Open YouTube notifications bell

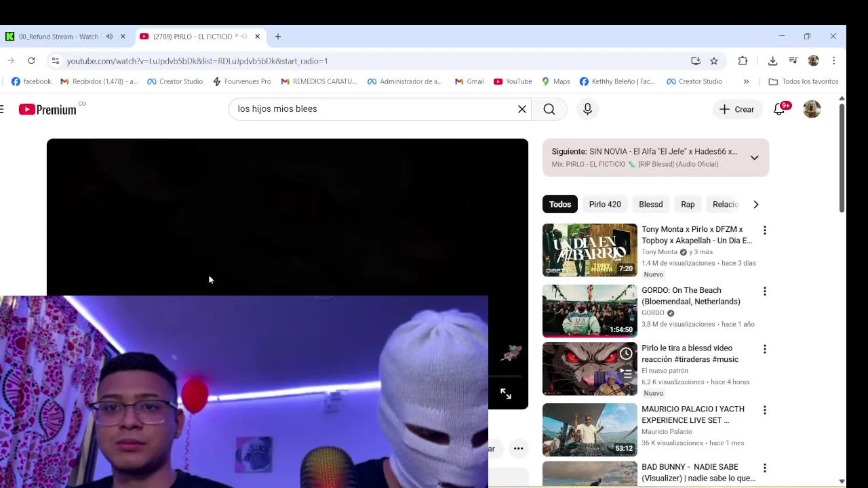(x=779, y=109)
